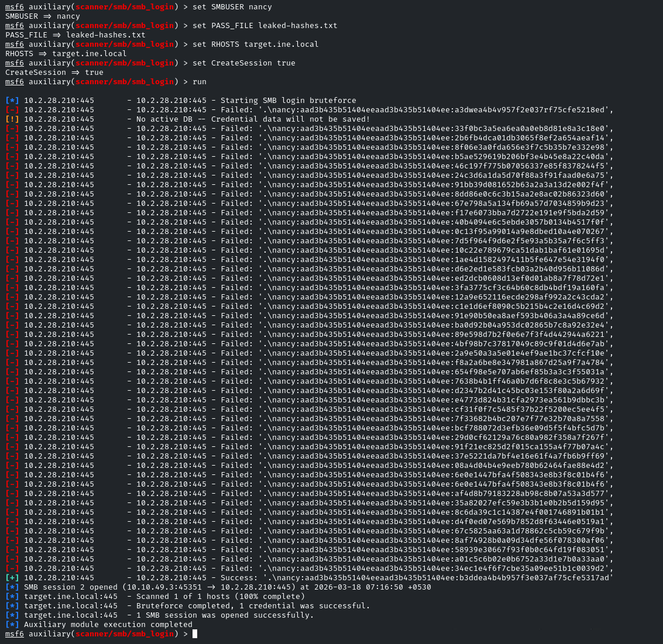Click failed hash cf31f0f7c5485f37b22f5200ec5ee4f5
663x644 pixels.
530,409
